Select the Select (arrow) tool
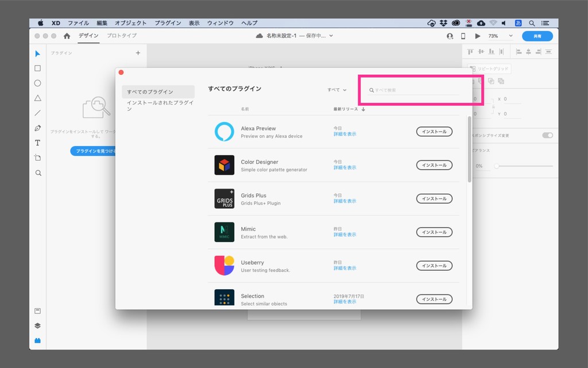 pos(37,53)
